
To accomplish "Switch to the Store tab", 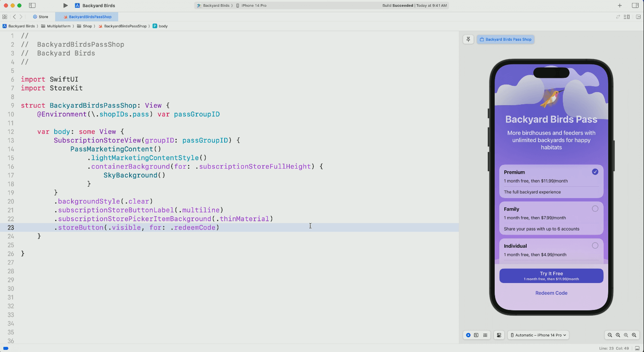I will pos(41,17).
